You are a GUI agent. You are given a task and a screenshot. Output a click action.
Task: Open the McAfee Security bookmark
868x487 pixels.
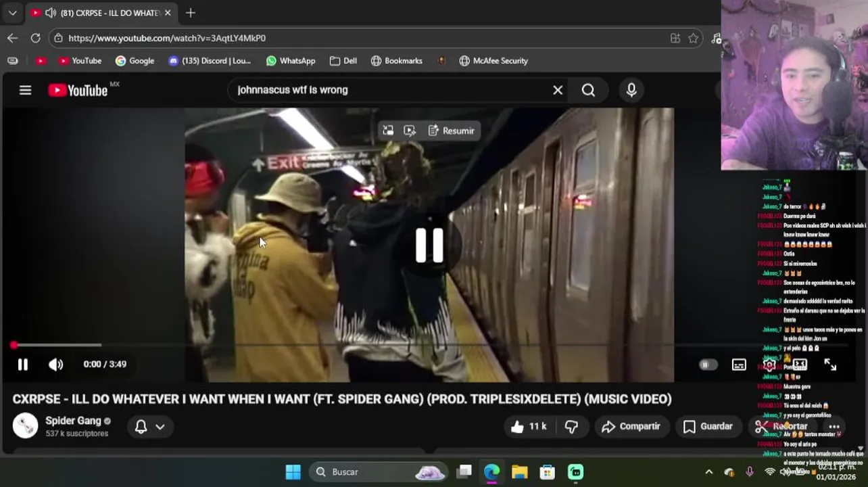(x=493, y=61)
